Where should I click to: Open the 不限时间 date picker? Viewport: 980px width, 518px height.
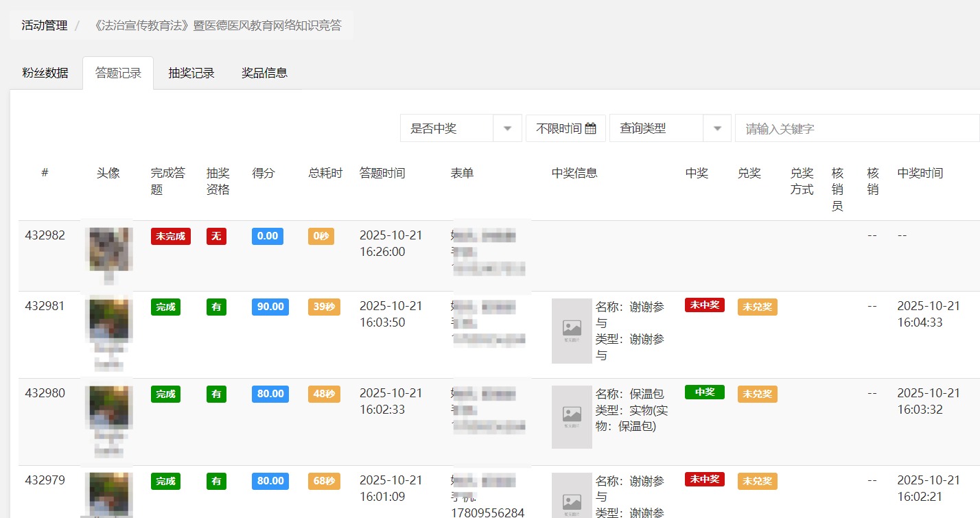point(565,128)
